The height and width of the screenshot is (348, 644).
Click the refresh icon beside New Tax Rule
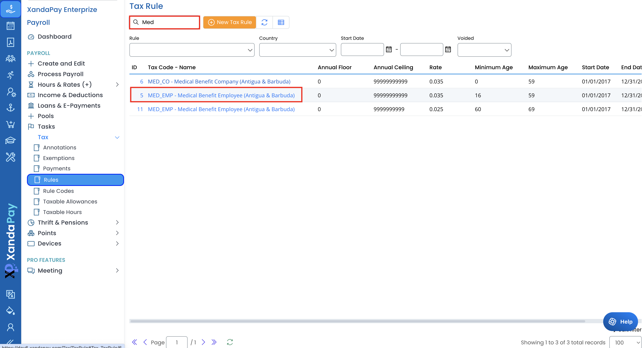[264, 22]
